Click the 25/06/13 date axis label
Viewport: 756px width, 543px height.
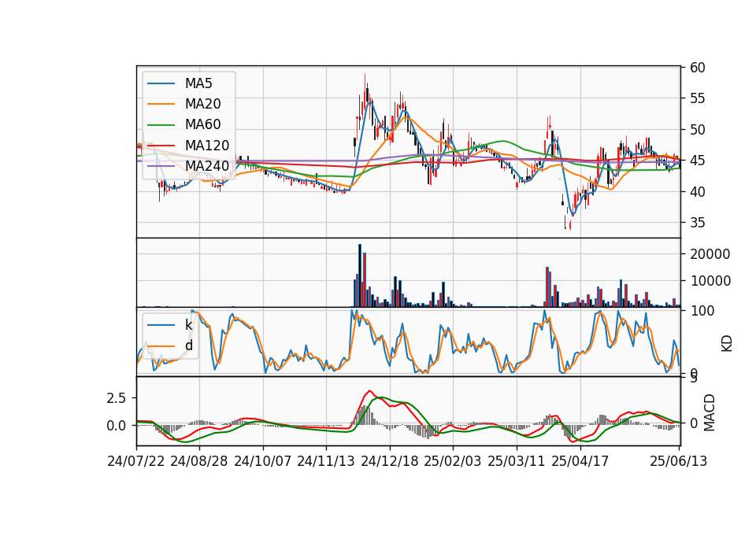point(678,461)
